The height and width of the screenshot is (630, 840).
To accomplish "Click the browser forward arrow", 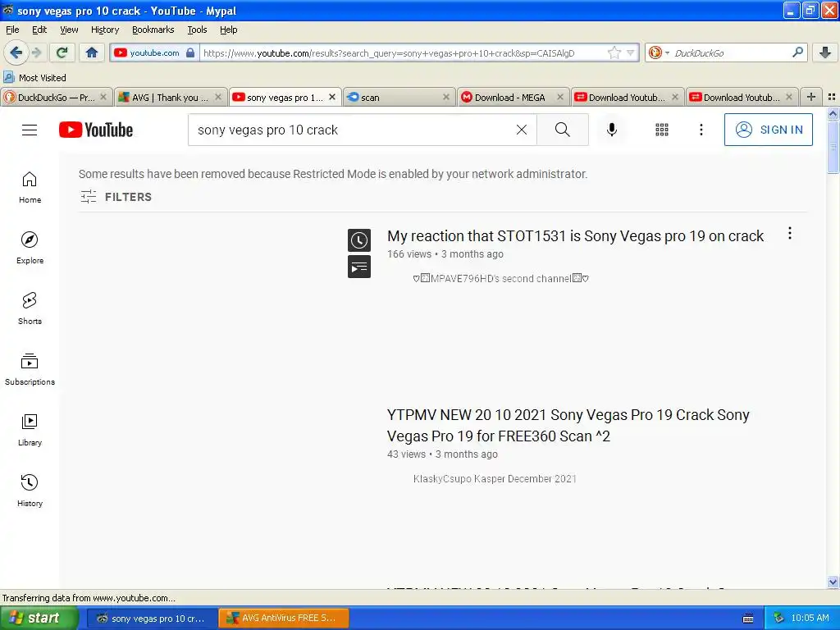I will [36, 52].
